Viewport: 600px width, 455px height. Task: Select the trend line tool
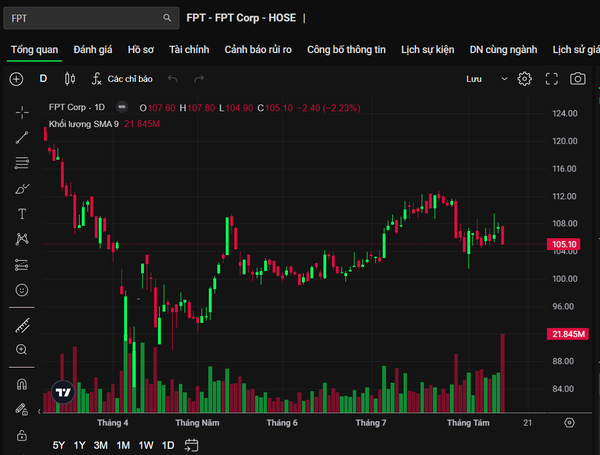(22, 137)
